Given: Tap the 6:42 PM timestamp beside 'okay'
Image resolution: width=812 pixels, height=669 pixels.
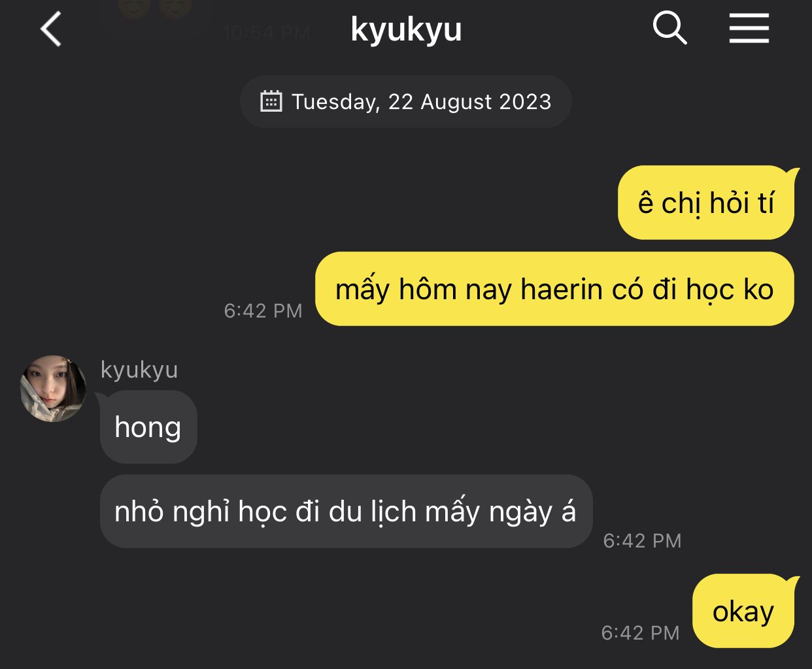Looking at the screenshot, I should [x=641, y=632].
